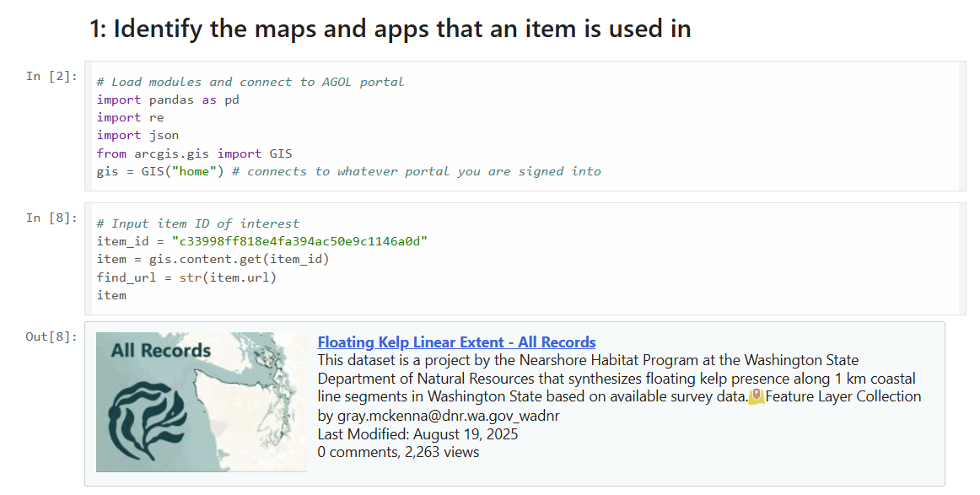Click the Last Modified: August 19, 2025 text
This screenshot has height=495, width=980.
point(417,433)
